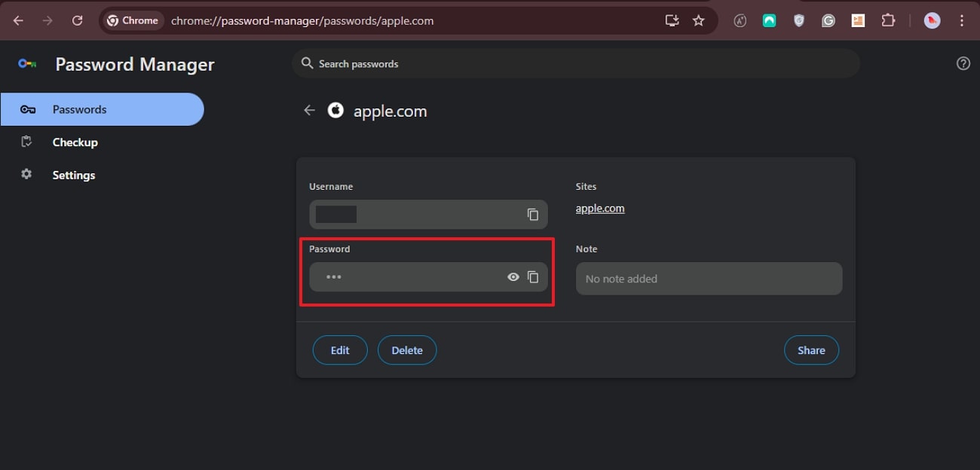
Task: Open the Chrome three-dot menu
Action: tap(962, 20)
